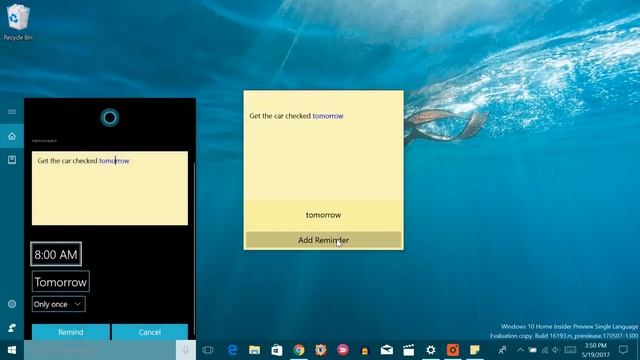Open Sticky Notes from the taskbar
The height and width of the screenshot is (360, 640).
(475, 350)
